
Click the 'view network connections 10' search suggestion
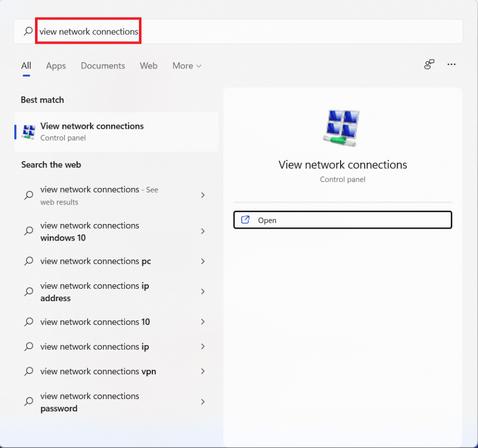[95, 322]
